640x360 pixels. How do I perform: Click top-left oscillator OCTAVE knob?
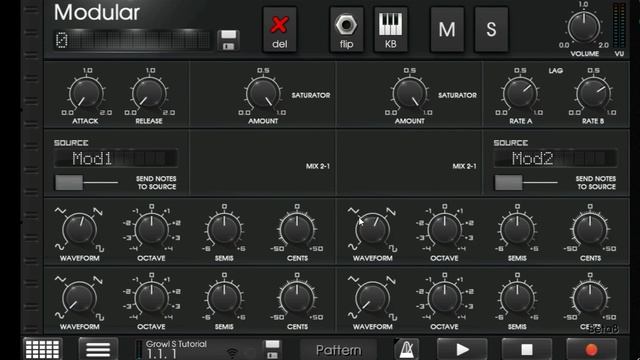tap(151, 229)
